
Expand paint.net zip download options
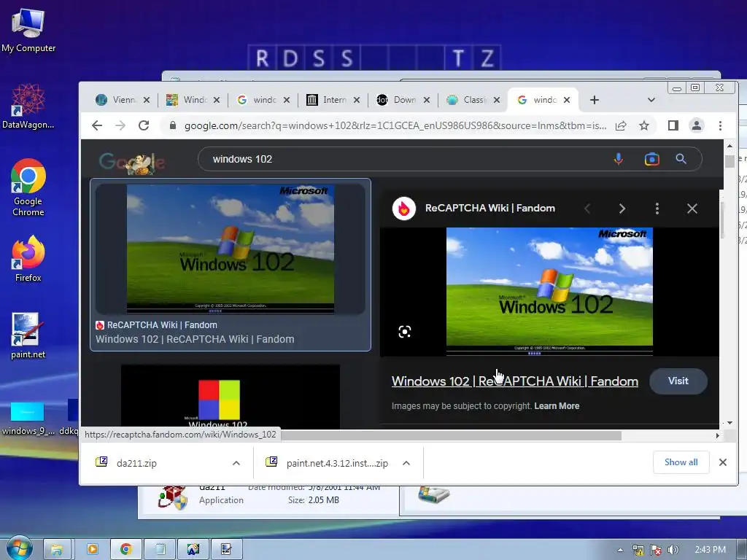(406, 463)
